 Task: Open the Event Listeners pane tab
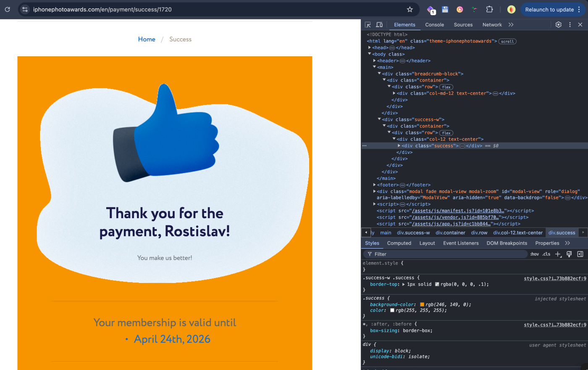click(461, 243)
